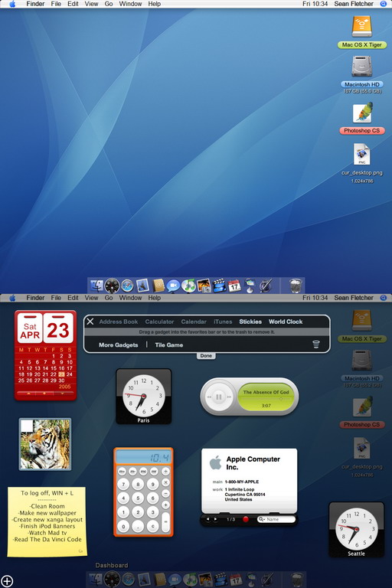Click highlighted Dashboard icon in lower dock
Image resolution: width=392 pixels, height=588 pixels.
112,580
